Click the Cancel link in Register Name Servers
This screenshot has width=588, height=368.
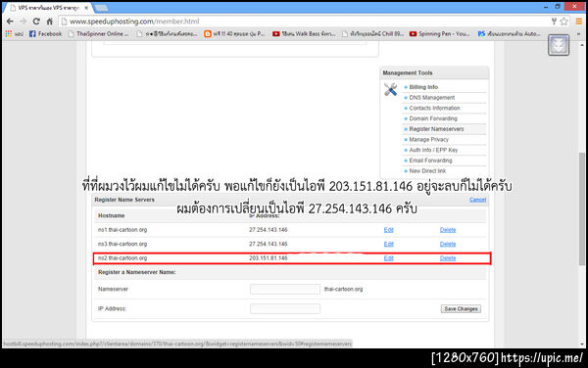(478, 200)
